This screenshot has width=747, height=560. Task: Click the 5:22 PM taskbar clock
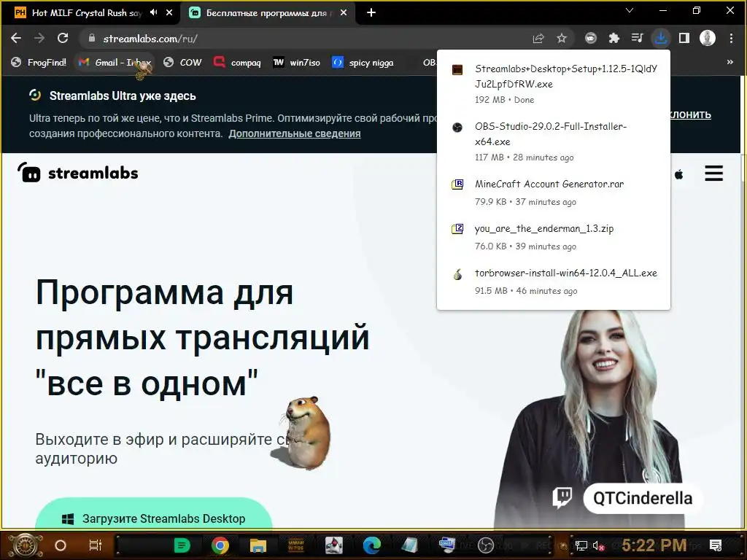click(654, 545)
